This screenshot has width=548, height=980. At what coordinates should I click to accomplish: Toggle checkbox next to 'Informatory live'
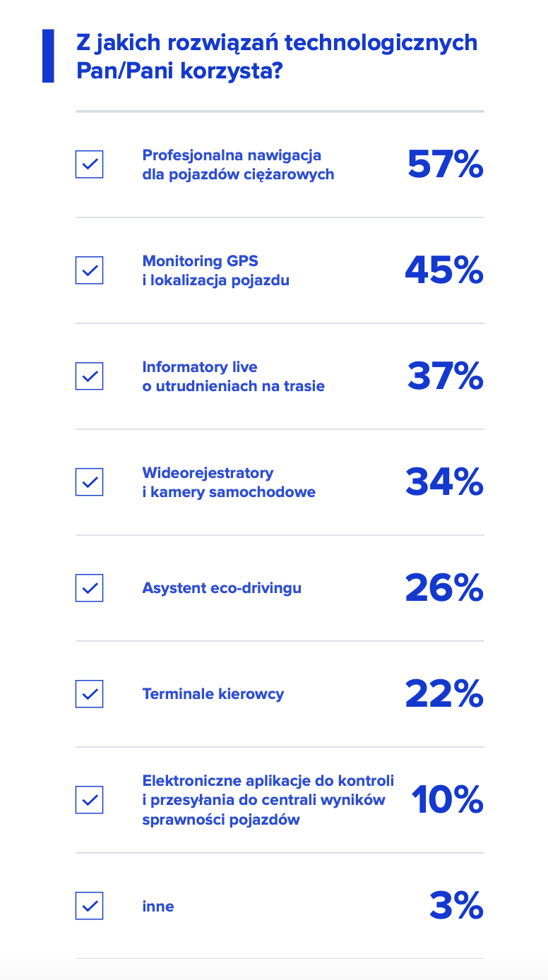[x=90, y=376]
